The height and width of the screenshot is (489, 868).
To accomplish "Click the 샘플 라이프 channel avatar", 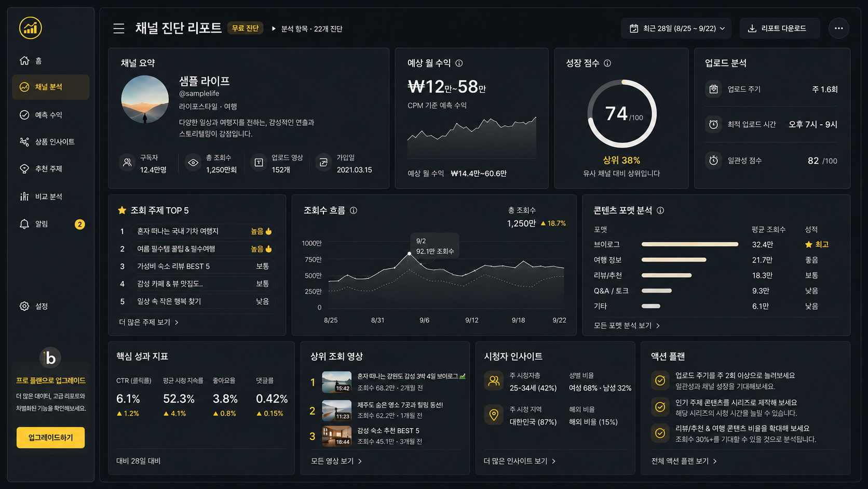I will point(145,99).
